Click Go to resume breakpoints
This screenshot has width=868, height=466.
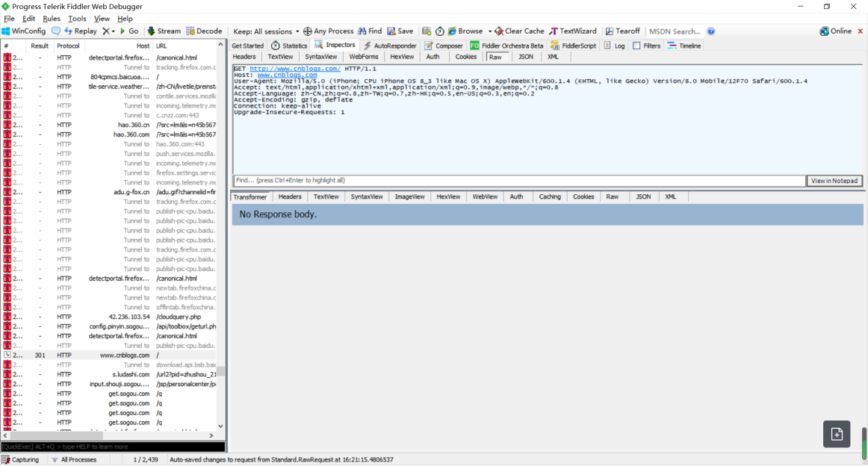(129, 31)
